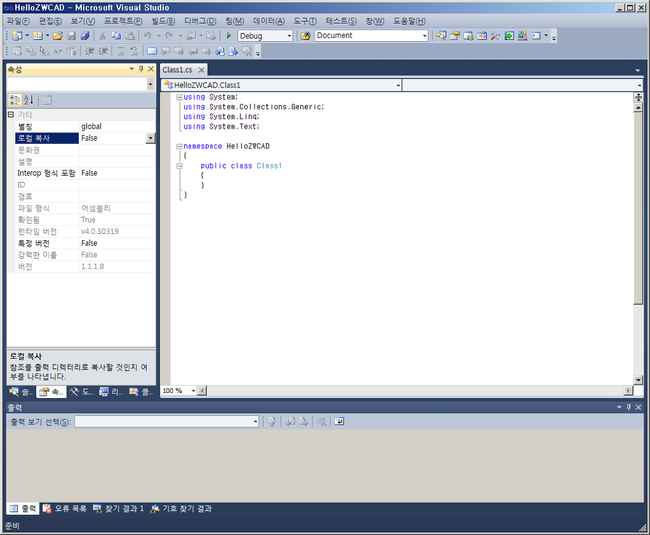Open the 도구(T) menu
Viewport: 650px width, 535px height.
click(x=305, y=21)
